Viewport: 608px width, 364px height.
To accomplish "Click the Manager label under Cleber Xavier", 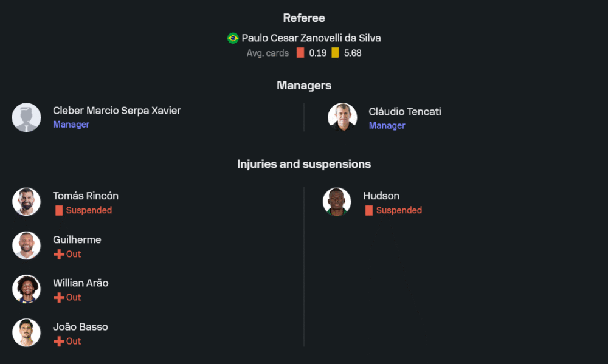I will click(x=71, y=125).
